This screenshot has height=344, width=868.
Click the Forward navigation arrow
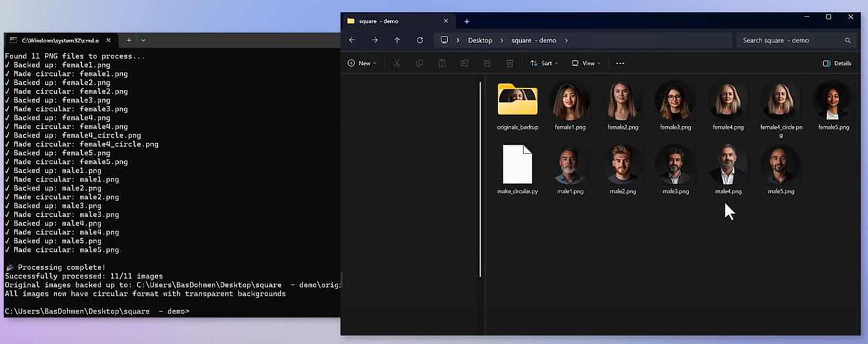click(375, 40)
